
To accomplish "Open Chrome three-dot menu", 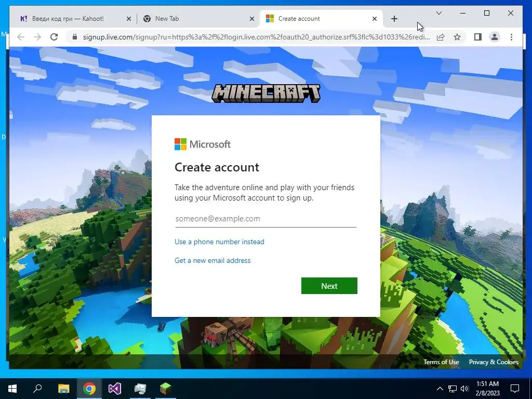I will (x=511, y=37).
